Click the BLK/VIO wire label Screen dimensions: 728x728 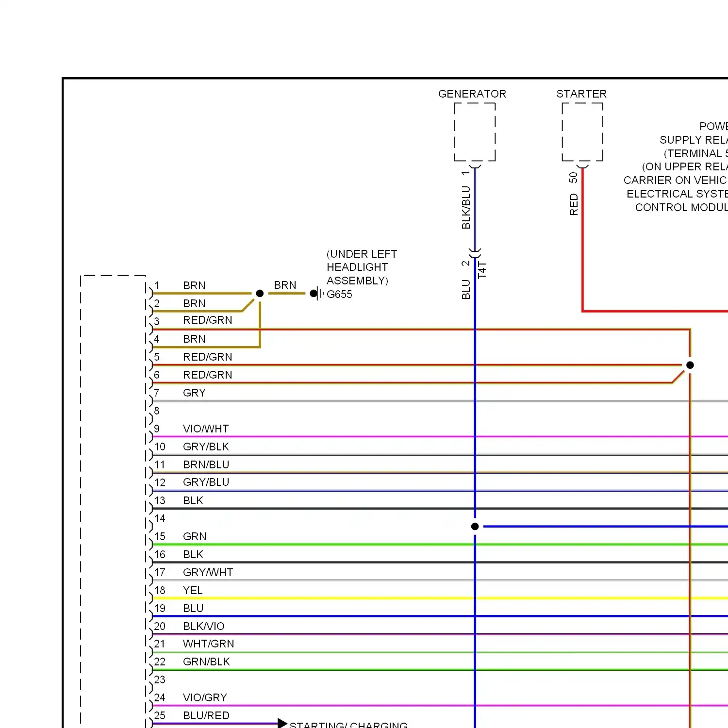tap(204, 626)
